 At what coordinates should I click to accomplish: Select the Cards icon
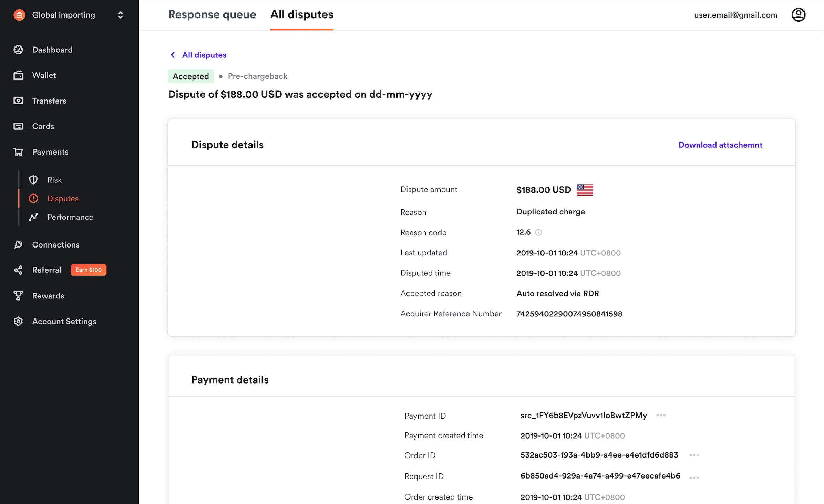click(x=18, y=126)
